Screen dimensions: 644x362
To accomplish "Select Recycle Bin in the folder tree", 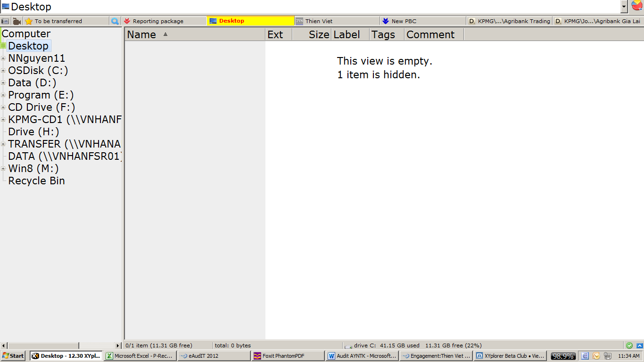I will pos(36,181).
